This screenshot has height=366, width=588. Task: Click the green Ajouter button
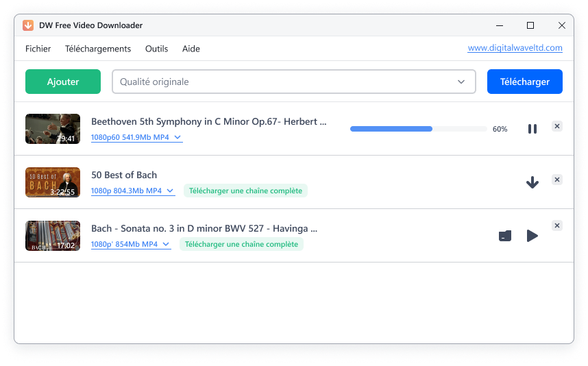[x=63, y=82]
